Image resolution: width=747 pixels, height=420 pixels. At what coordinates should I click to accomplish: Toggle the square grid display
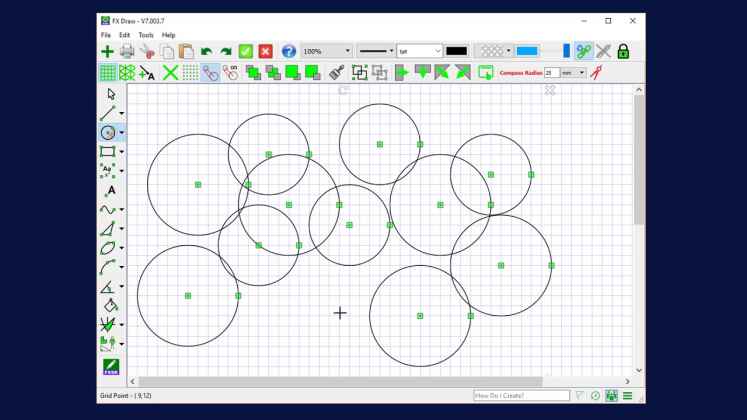107,73
